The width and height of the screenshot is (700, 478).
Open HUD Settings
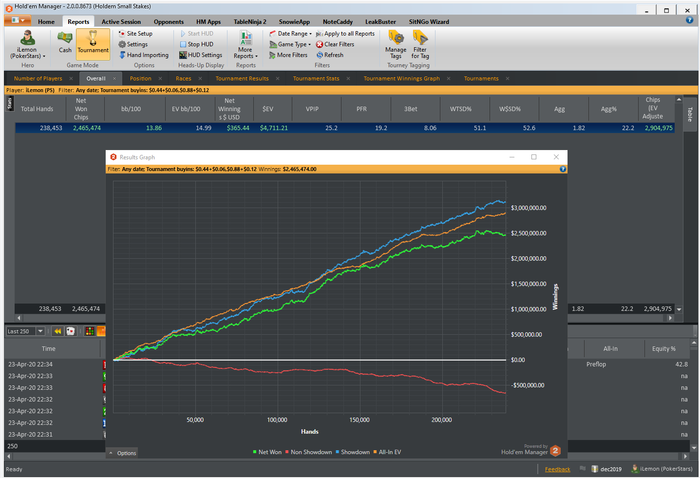click(x=200, y=55)
